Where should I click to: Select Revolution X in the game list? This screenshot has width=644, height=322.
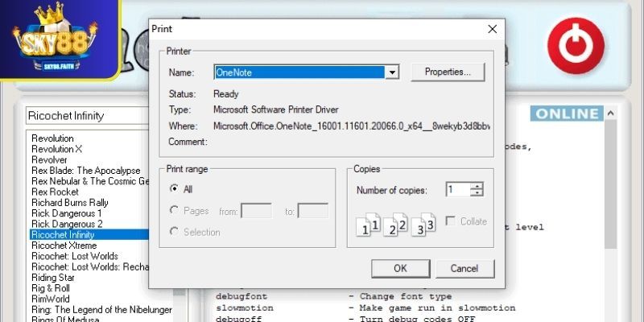(56, 149)
